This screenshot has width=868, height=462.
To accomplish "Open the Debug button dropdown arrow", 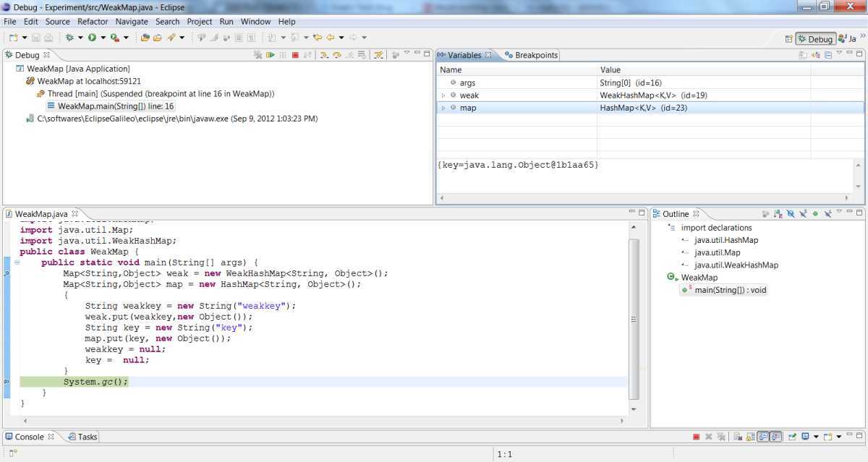I will coord(80,38).
